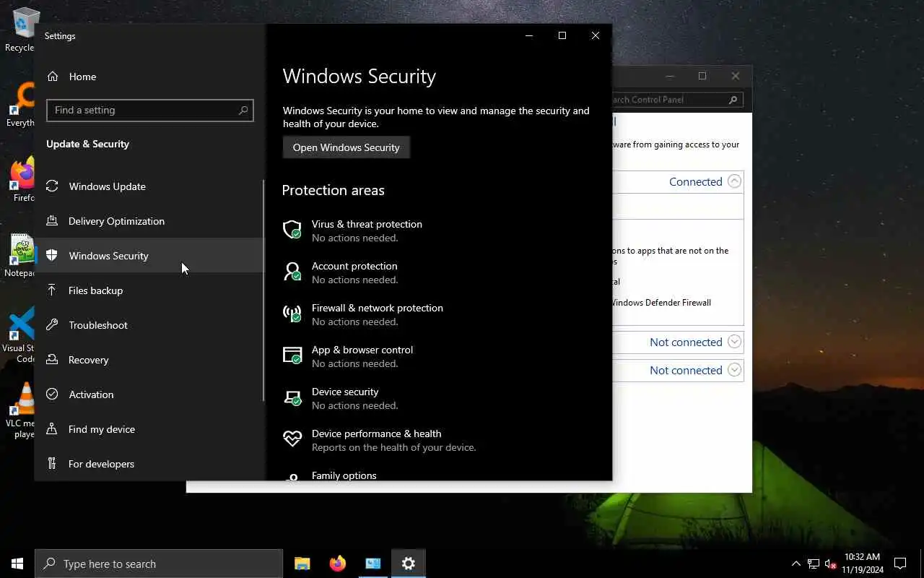
Task: Open Virus & threat protection link
Action: click(367, 224)
